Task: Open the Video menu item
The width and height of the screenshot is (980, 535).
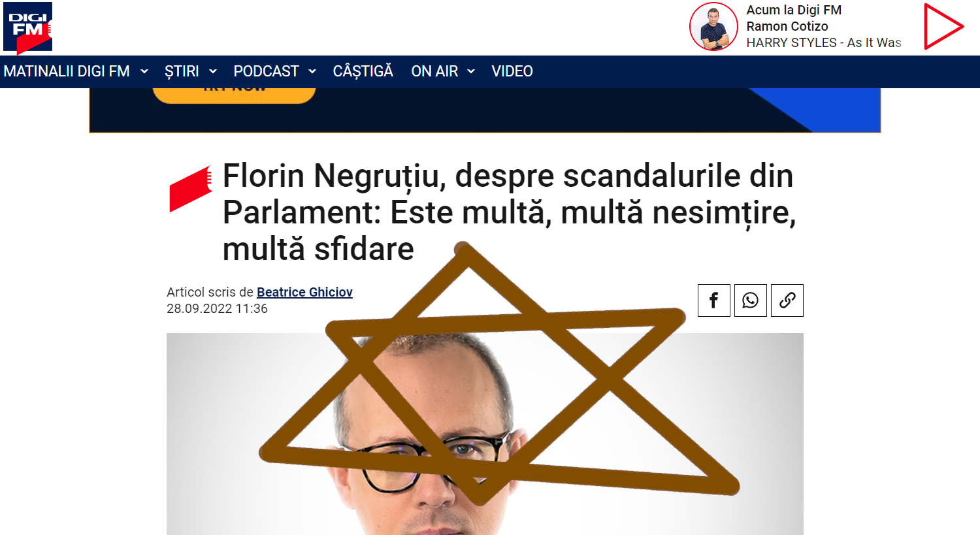Action: 512,71
